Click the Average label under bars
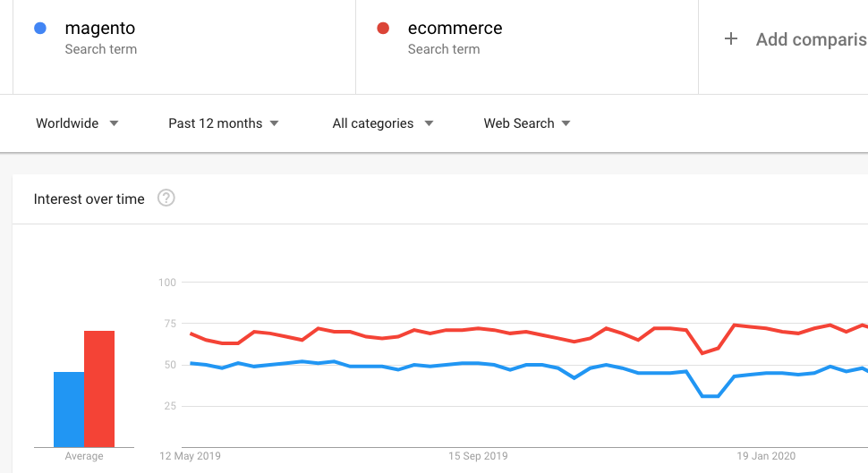Screen dimensions: 868x473 pos(84,456)
